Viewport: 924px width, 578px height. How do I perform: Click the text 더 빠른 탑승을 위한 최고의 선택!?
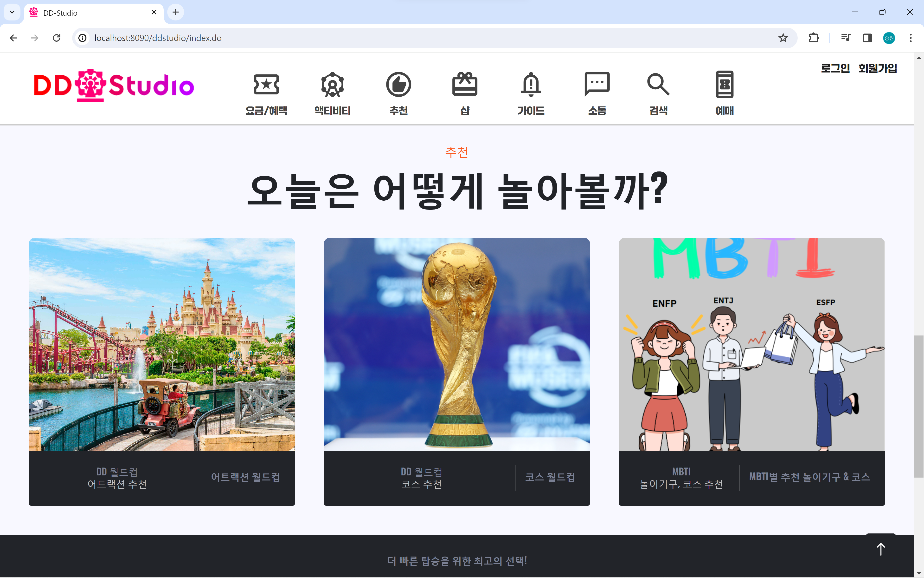pyautogui.click(x=457, y=561)
